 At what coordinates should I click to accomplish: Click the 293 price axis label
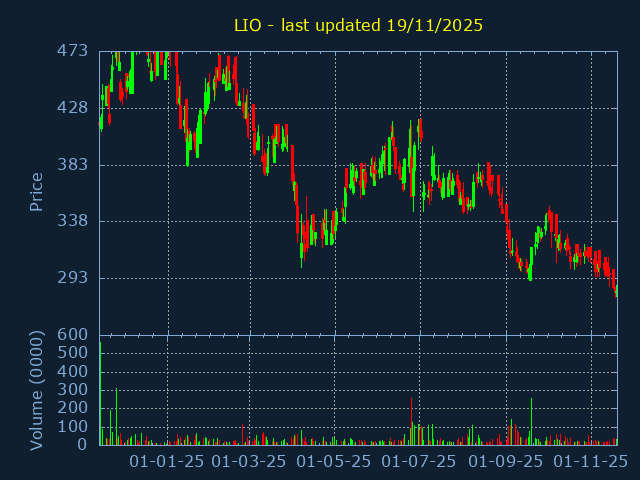coord(72,278)
